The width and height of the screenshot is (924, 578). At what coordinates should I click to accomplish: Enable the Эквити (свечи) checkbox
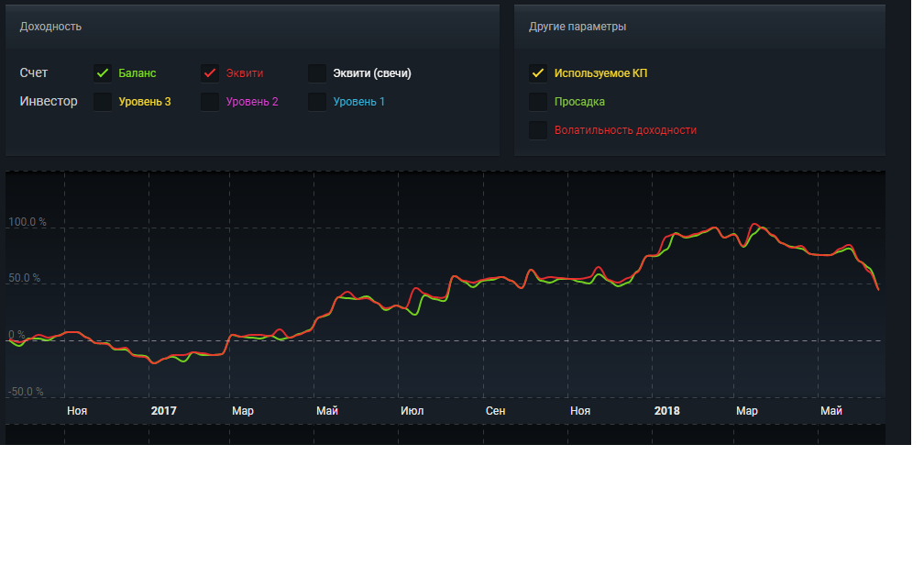(317, 73)
